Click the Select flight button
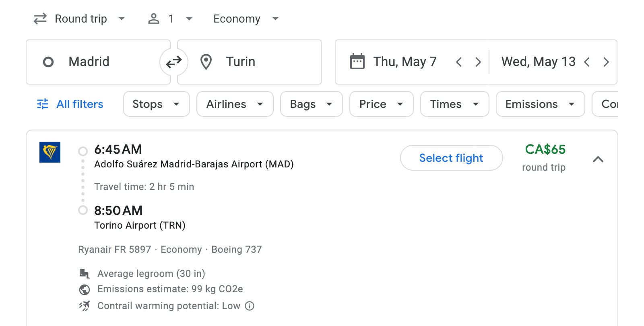644x326 pixels. [451, 158]
